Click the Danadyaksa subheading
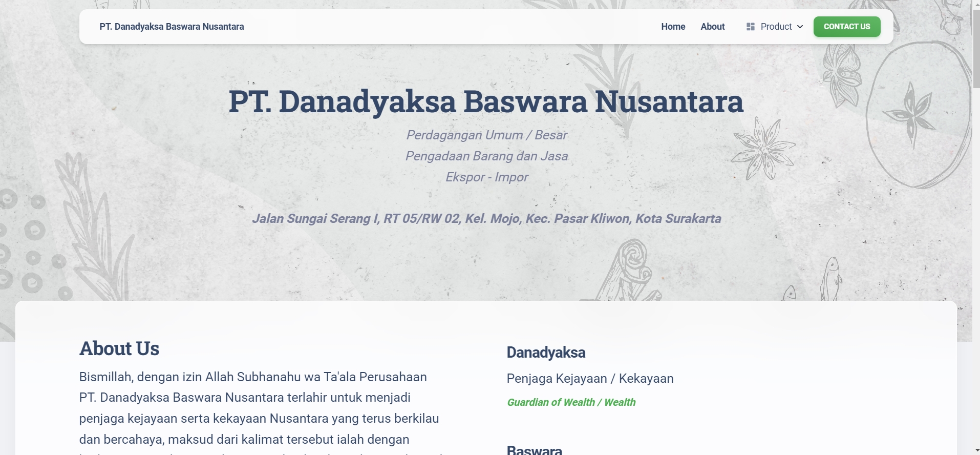This screenshot has width=980, height=455. point(546,353)
